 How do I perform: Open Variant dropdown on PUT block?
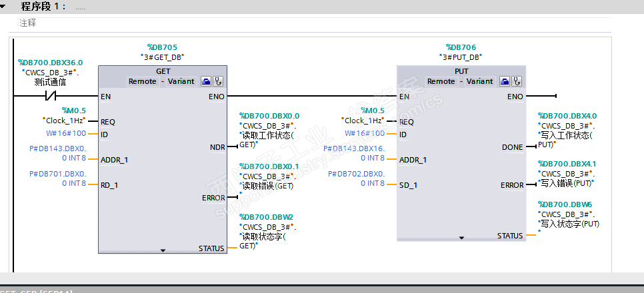coord(479,81)
